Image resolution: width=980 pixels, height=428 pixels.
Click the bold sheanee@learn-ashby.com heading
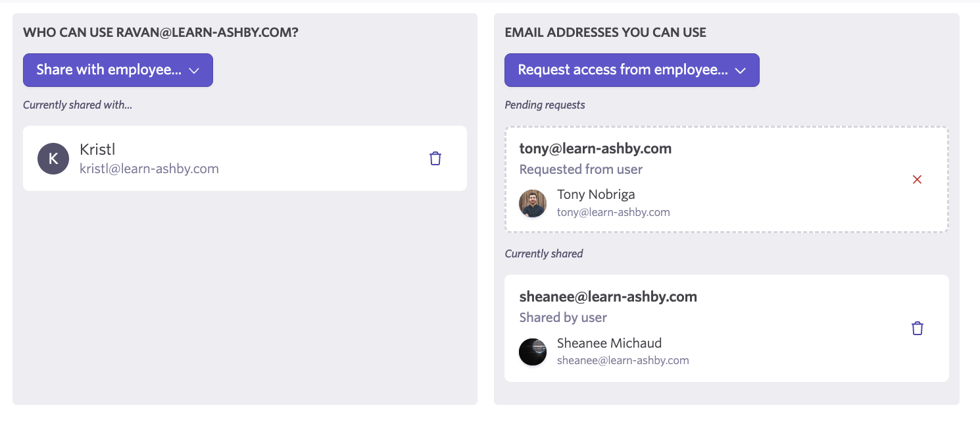(608, 297)
